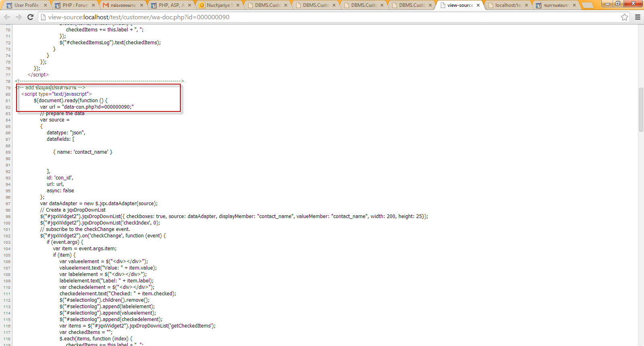
Task: Click the vertical scrollbar thumb
Action: pyautogui.click(x=641, y=109)
